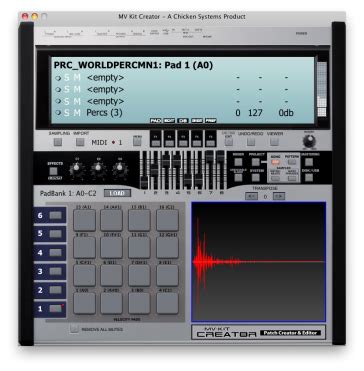364x371 pixels.
Task: Hit velocity pad 7
Action: (x=139, y=275)
